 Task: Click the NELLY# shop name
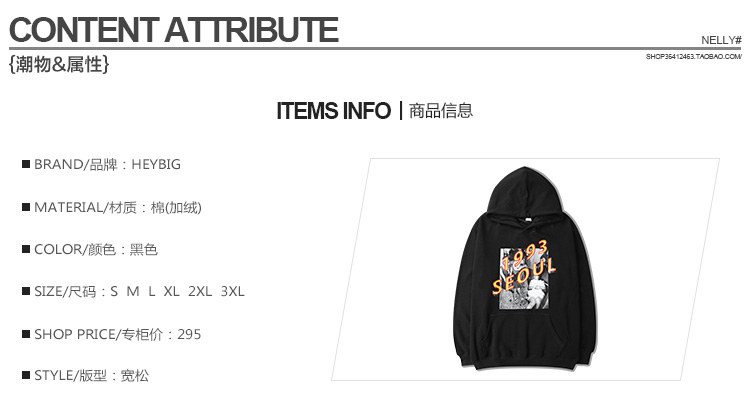(721, 40)
